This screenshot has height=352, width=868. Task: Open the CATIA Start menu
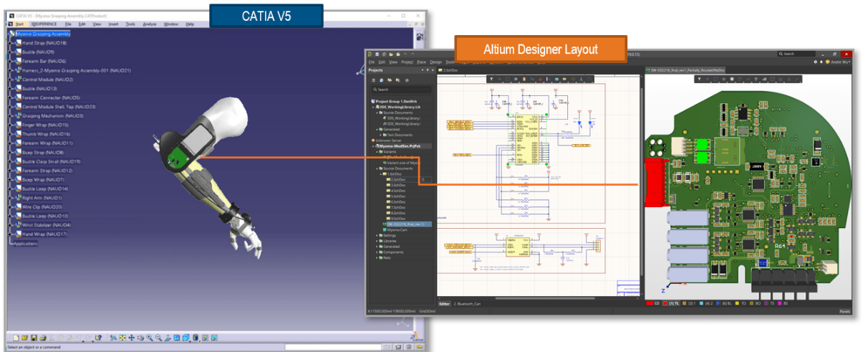click(19, 24)
